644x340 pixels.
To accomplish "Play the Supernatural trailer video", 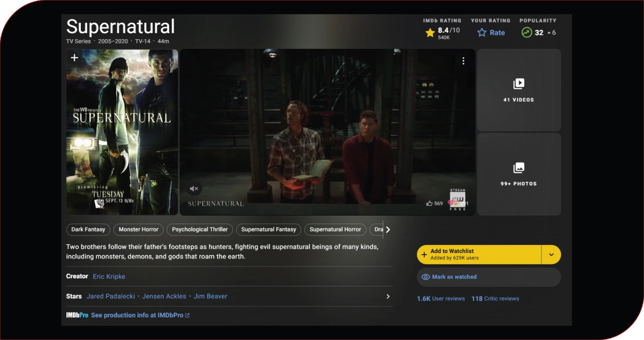I will point(327,132).
